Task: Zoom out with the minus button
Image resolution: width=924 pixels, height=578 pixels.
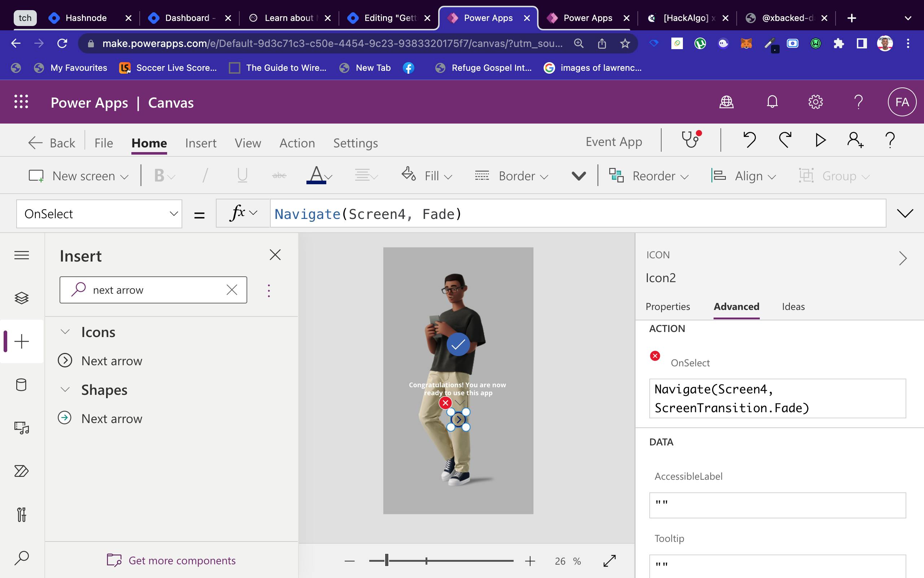Action: pyautogui.click(x=349, y=561)
